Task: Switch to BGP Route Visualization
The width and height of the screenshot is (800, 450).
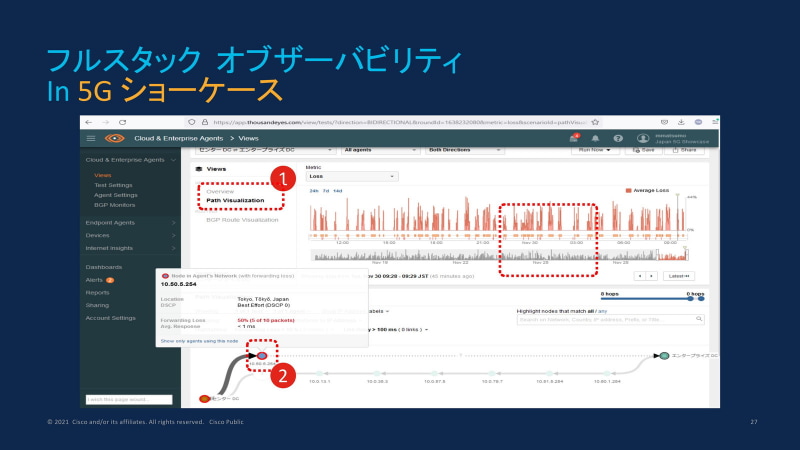Action: [x=242, y=220]
